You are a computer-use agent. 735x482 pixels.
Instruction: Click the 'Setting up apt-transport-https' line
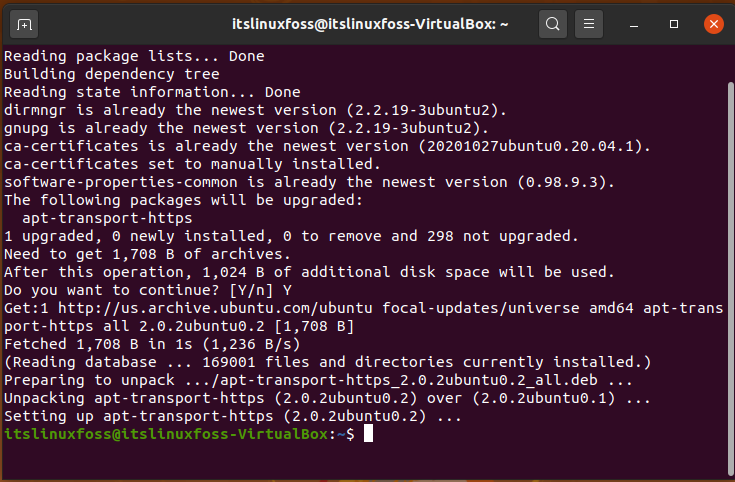(x=233, y=416)
